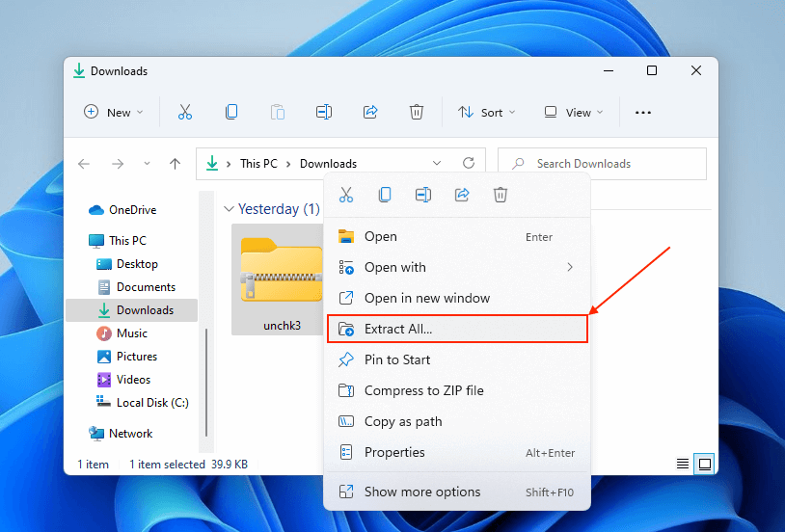
Task: Refresh the Downloads folder view
Action: pos(469,164)
